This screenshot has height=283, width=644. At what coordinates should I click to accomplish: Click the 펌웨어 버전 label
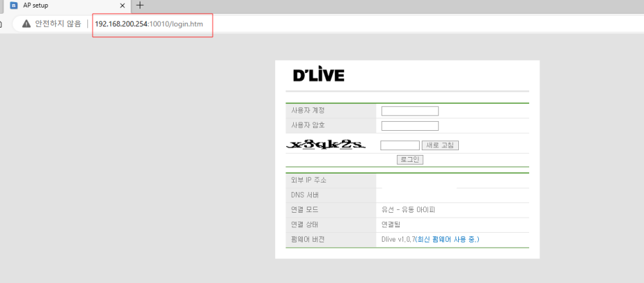click(x=308, y=240)
